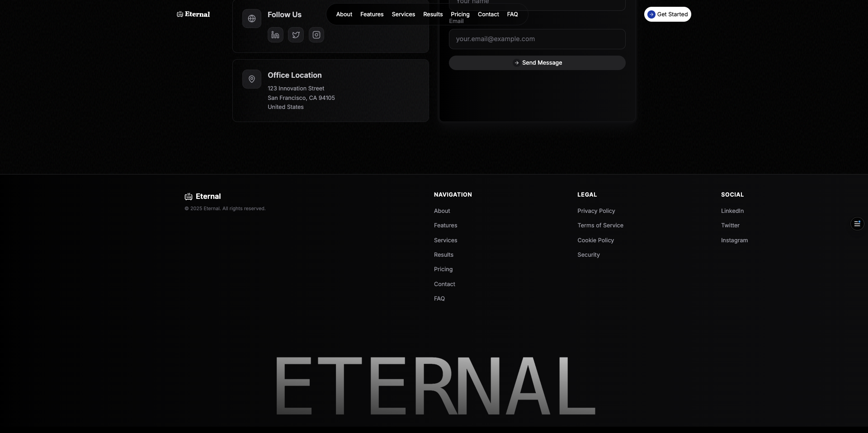Click Terms of Service under Legal
The height and width of the screenshot is (433, 868).
600,225
